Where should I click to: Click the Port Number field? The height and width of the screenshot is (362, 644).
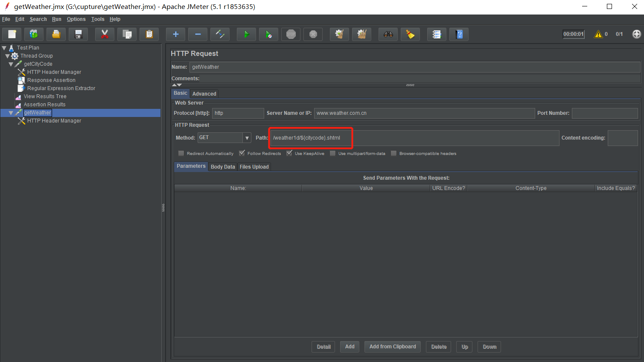tap(605, 113)
